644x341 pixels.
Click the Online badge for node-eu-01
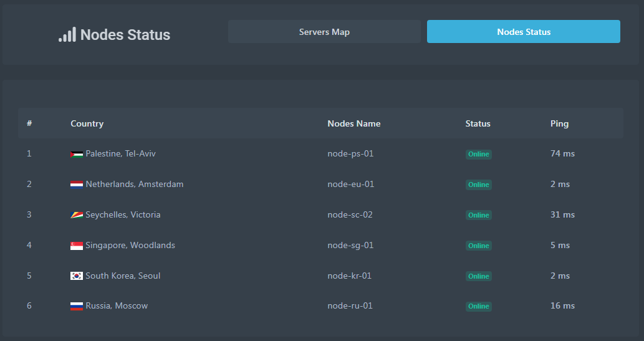[479, 185]
